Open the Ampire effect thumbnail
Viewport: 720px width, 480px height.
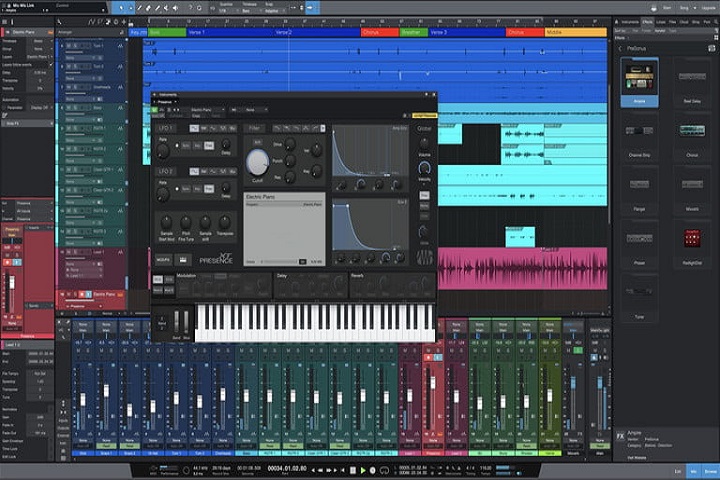click(x=638, y=77)
